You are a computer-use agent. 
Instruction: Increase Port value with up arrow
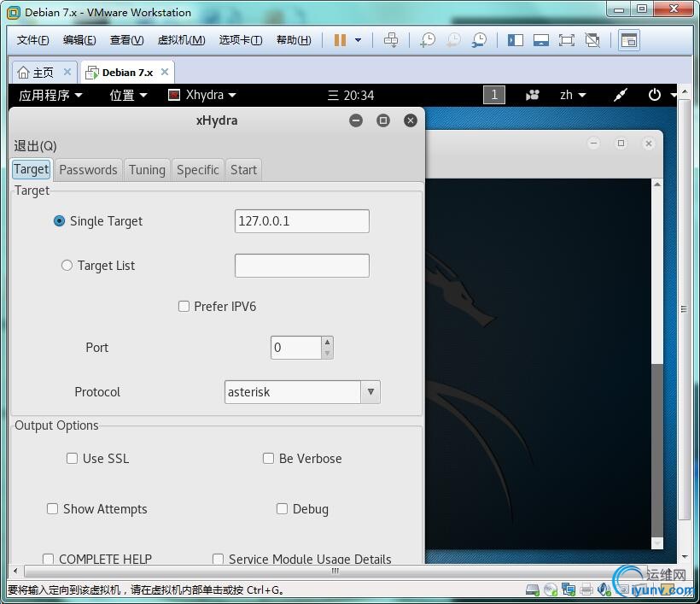point(327,342)
